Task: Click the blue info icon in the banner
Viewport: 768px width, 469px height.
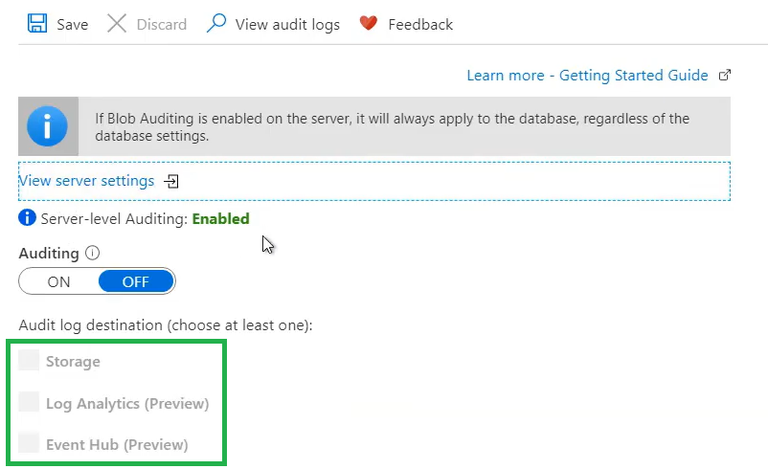Action: click(47, 126)
